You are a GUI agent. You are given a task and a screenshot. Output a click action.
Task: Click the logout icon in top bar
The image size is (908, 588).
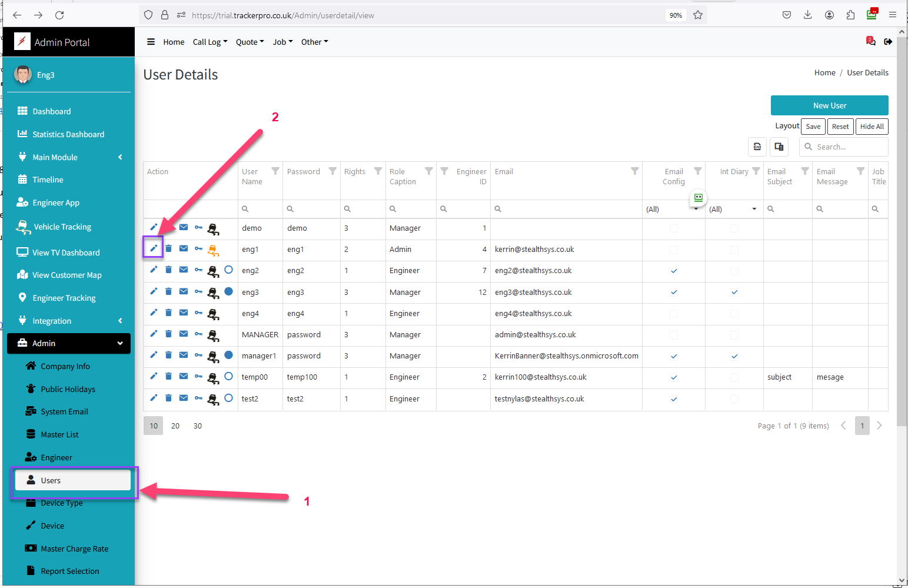click(888, 42)
